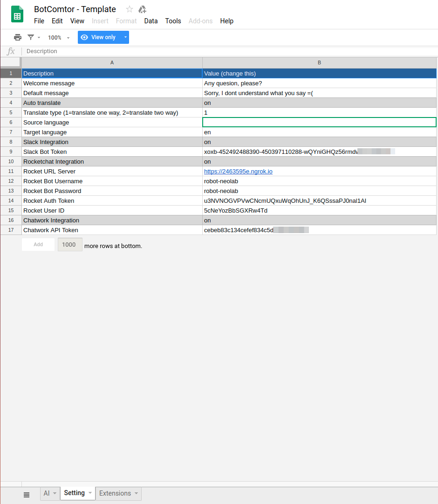Select the Rocket Bot Password cell
The image size is (438, 504).
tap(112, 191)
